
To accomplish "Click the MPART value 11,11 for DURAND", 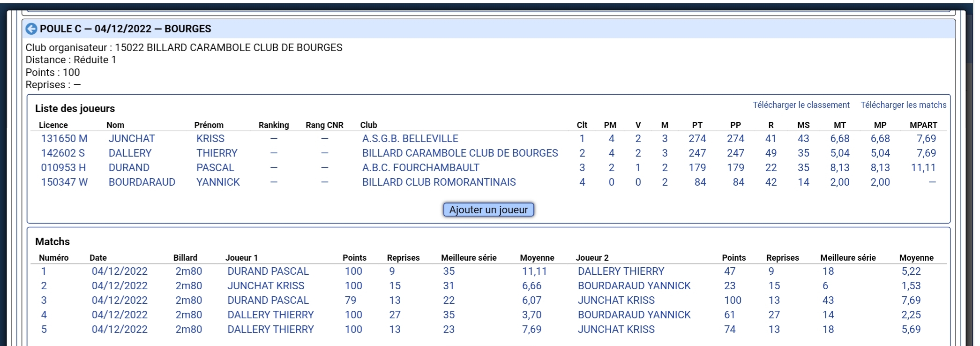I will (923, 168).
